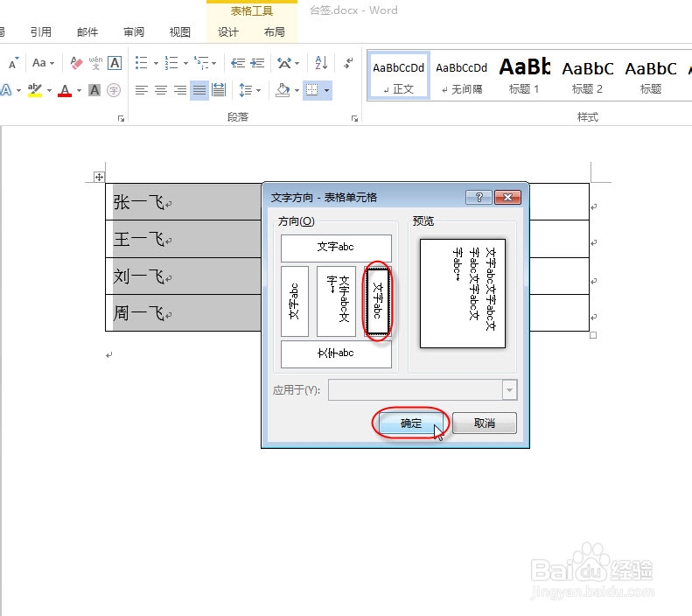Click the 张一飞 table cell
692x616 pixels.
point(184,201)
